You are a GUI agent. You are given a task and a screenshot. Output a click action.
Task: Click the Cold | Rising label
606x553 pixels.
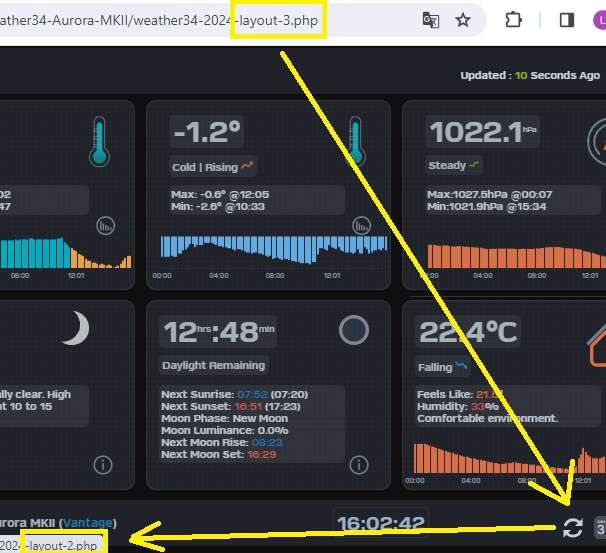(205, 167)
